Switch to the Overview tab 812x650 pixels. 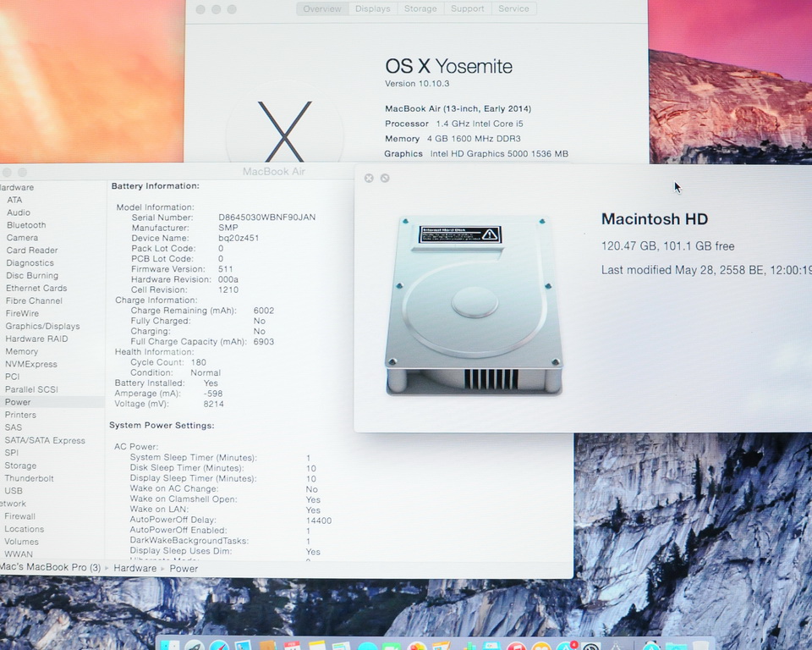(322, 8)
